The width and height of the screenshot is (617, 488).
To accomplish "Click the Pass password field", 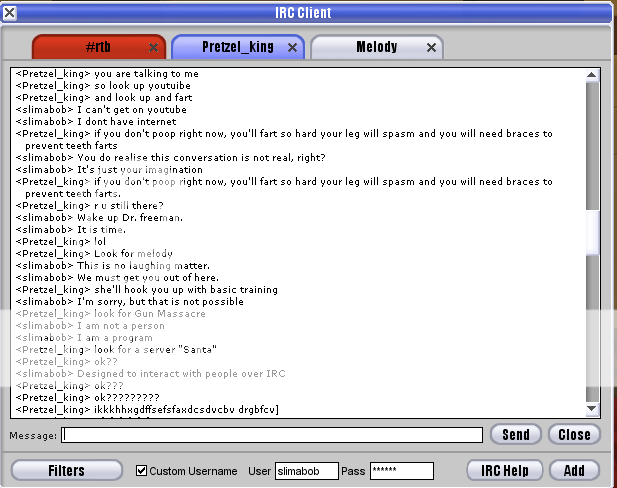I will point(400,471).
